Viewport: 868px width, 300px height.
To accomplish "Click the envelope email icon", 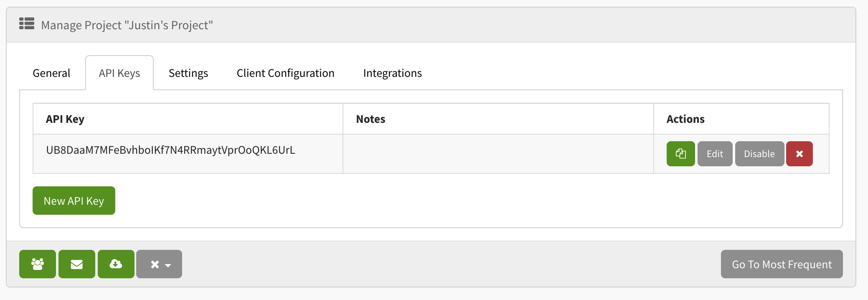I will tap(77, 264).
